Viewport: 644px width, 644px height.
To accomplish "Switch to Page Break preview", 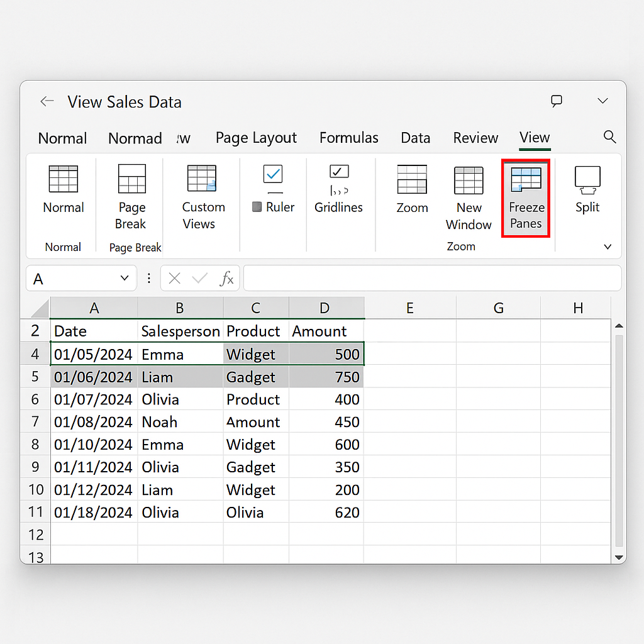I will 131,179.
